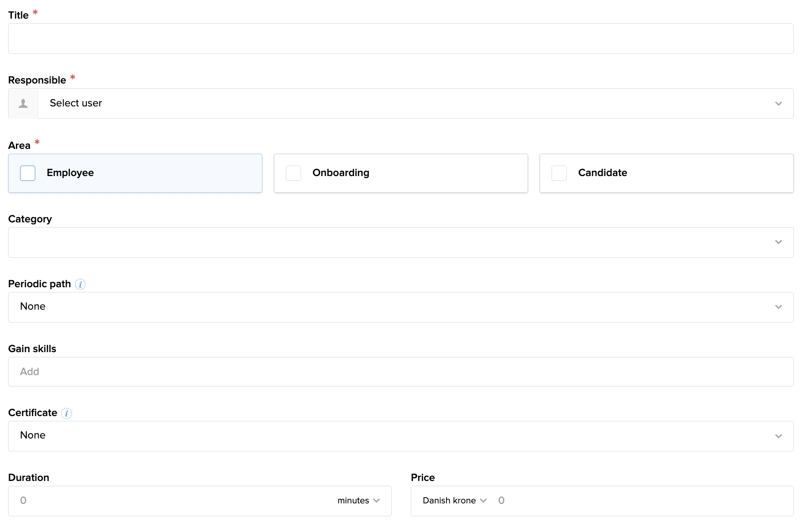Open the Danish krone currency dropdown
812x522 pixels.
453,501
